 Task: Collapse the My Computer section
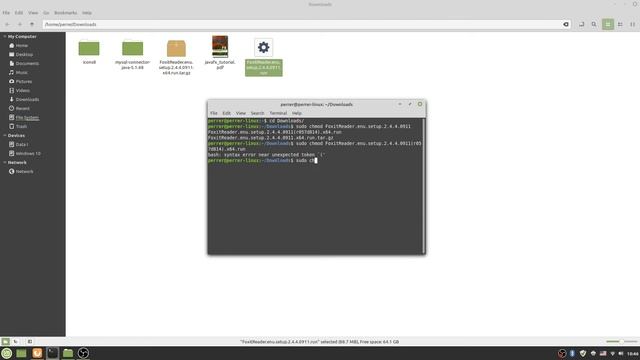[4, 37]
